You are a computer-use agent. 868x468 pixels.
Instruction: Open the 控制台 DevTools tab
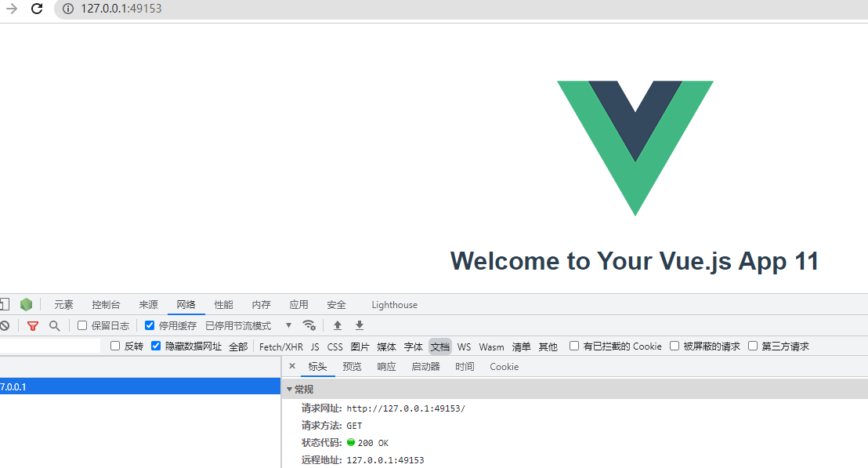coord(106,305)
